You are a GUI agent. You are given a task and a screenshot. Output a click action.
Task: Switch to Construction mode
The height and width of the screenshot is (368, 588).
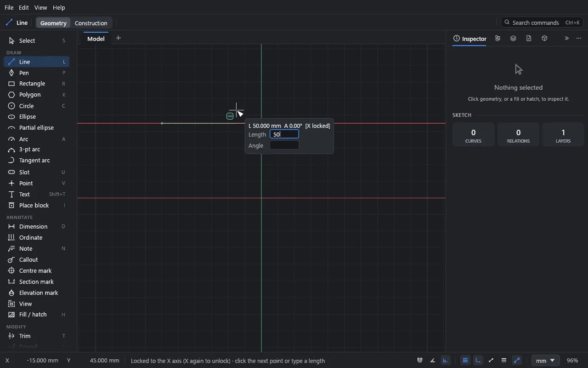pos(91,23)
